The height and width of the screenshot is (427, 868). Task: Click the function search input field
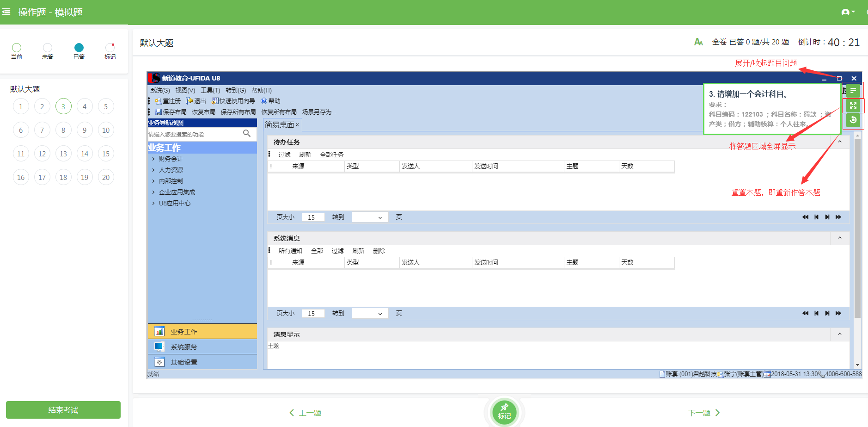(195, 134)
